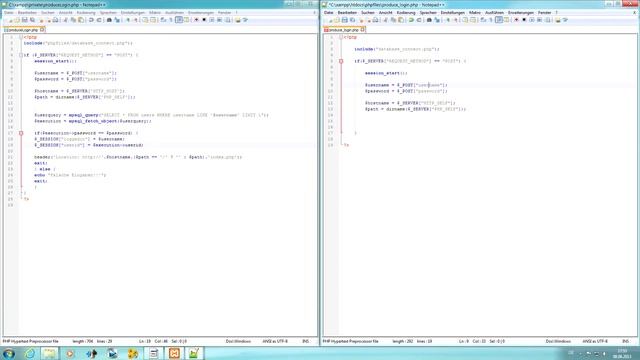
Task: Collapse the <?php fold marker in private-folder window
Action: 21,37
